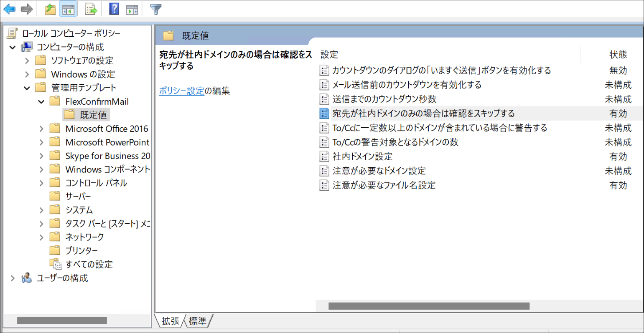Collapse the FlexConfirmMail node

[41, 101]
